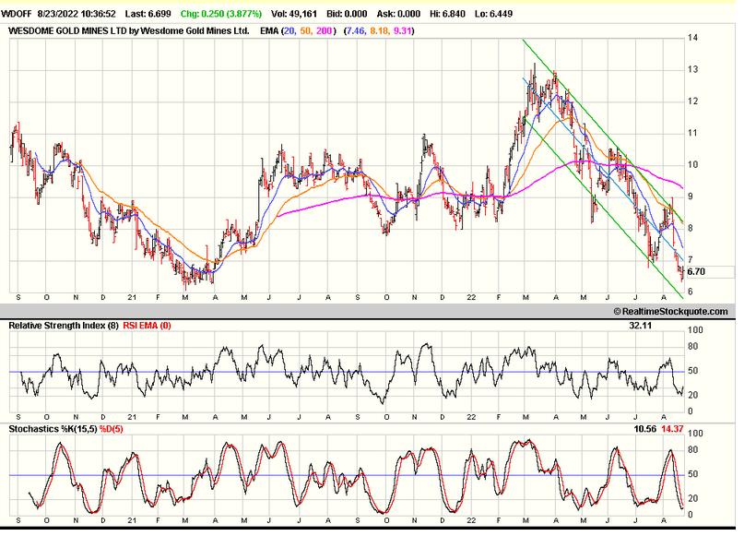The width and height of the screenshot is (756, 536).
Task: Click the stochastics %D value 14.37
Action: coord(672,429)
